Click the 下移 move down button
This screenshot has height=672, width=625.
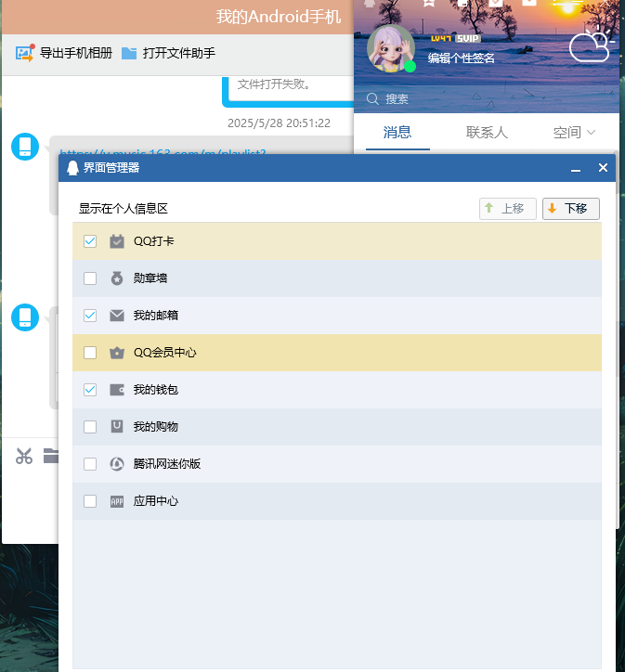pyautogui.click(x=570, y=209)
